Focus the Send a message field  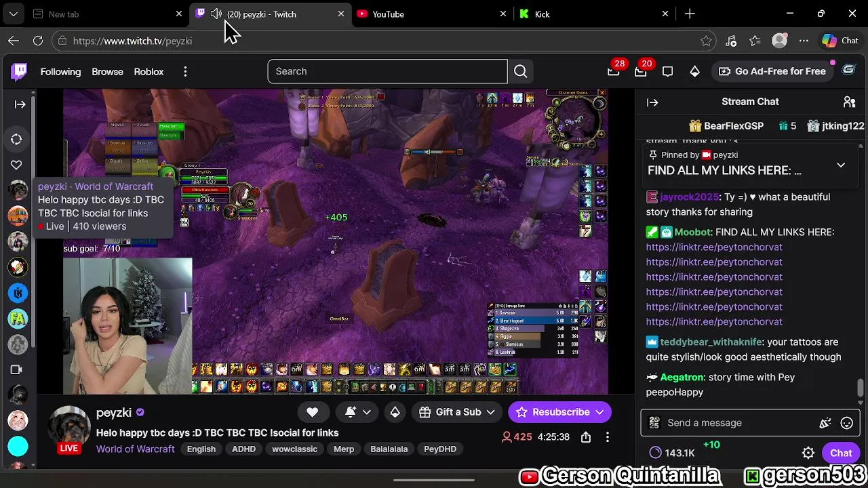click(x=750, y=423)
